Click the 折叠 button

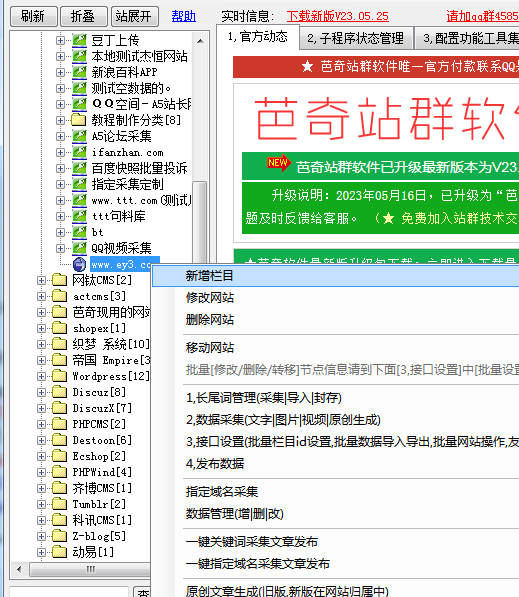[83, 16]
